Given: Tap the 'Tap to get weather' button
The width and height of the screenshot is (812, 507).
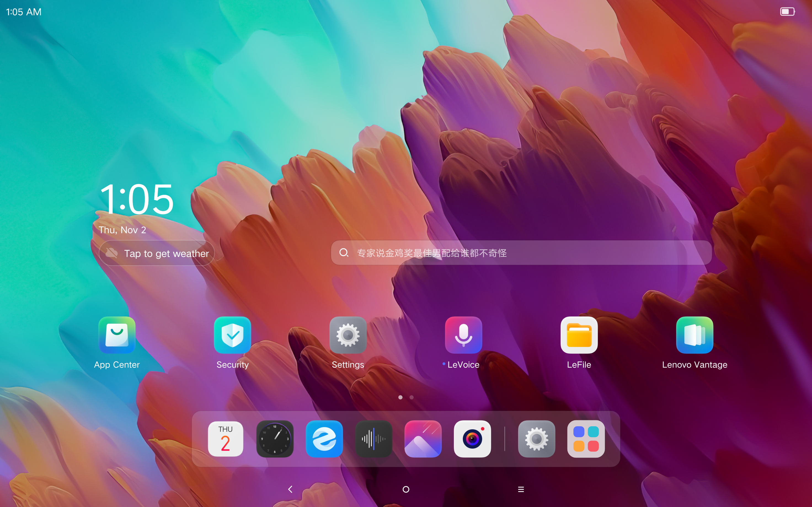Looking at the screenshot, I should 157,253.
